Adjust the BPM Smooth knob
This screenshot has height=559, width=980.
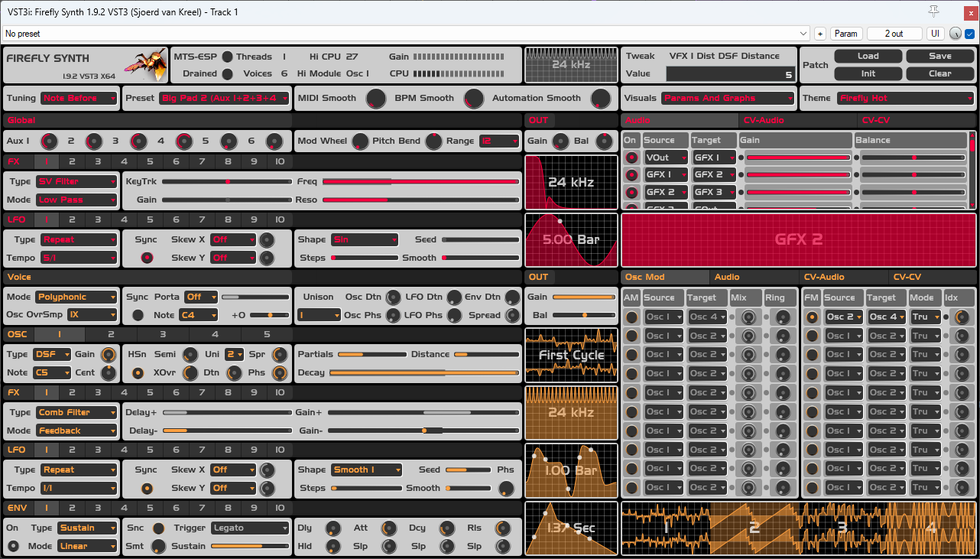pos(474,98)
